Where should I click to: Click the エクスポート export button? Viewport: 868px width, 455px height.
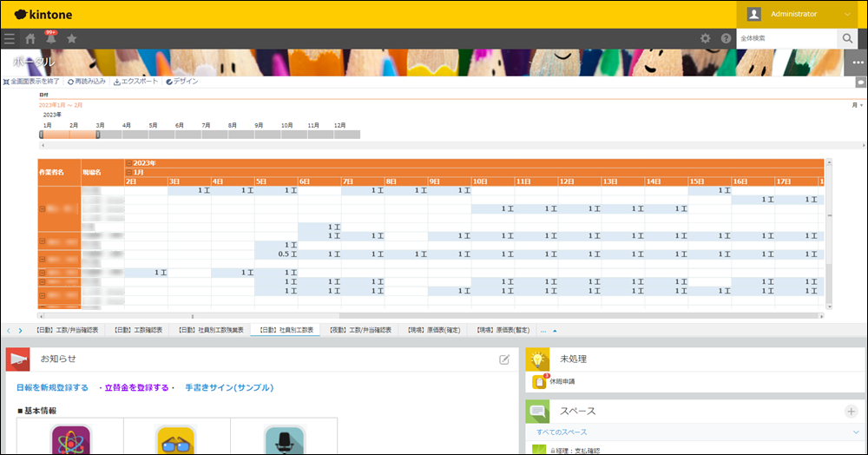click(x=135, y=82)
